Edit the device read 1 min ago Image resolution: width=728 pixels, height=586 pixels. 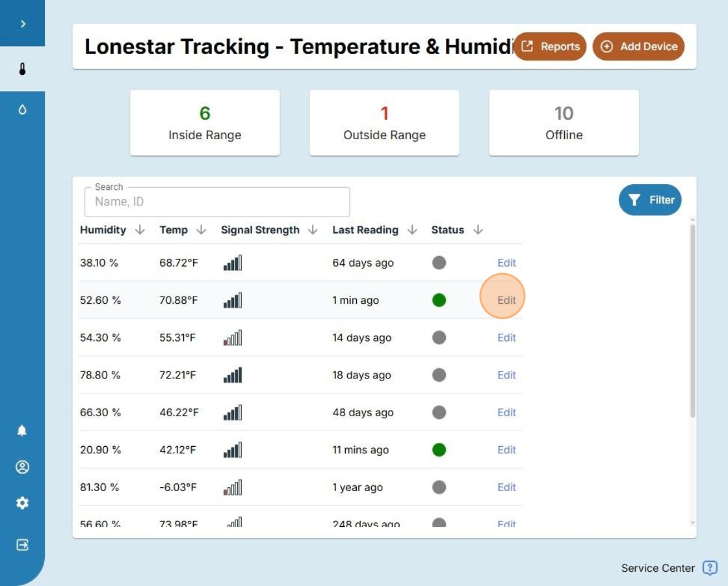[x=506, y=300]
